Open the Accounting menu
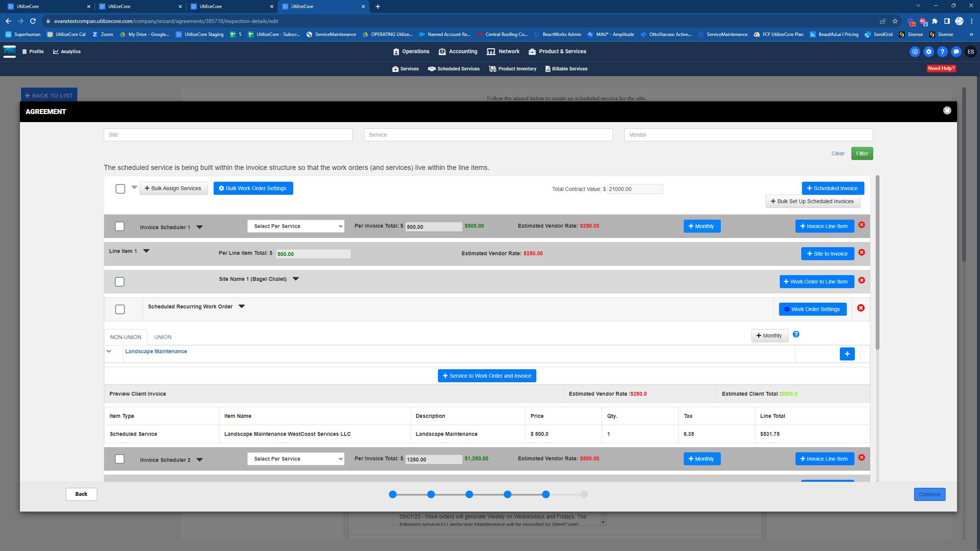980x551 pixels. [458, 51]
